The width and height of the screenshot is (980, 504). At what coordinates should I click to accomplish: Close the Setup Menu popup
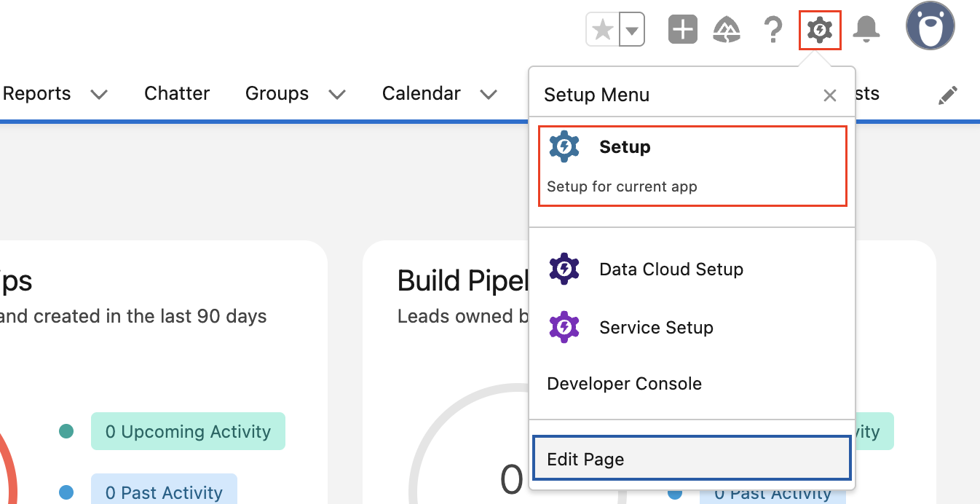(829, 95)
